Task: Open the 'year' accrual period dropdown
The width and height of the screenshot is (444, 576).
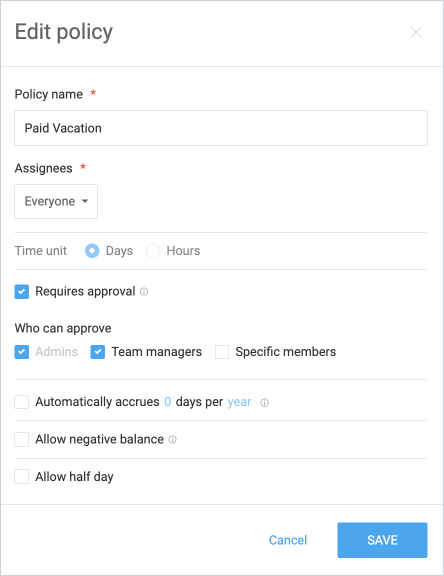Action: pyautogui.click(x=239, y=402)
